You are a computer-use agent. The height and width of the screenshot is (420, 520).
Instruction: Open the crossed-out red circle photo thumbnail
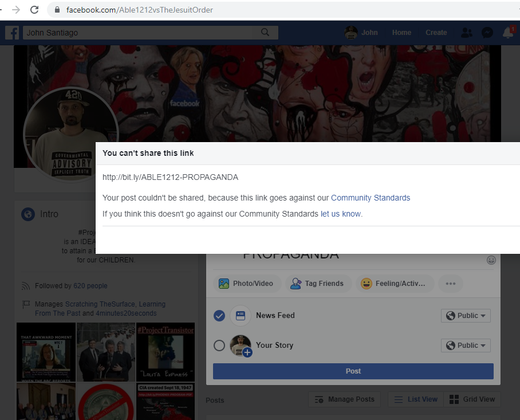coord(106,402)
